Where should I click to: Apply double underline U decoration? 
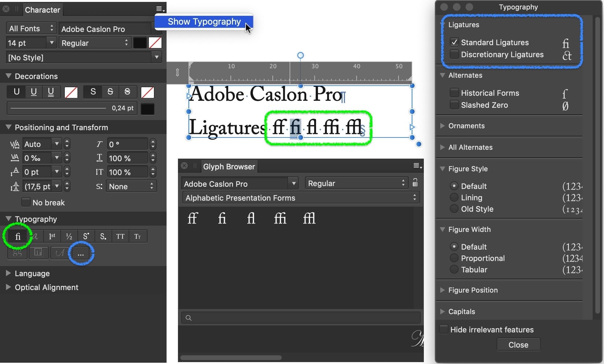pos(51,92)
